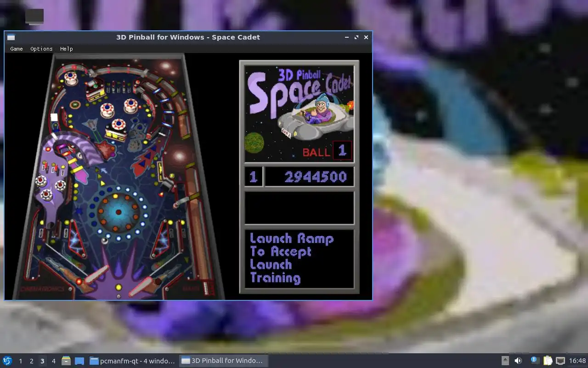Switch to virtual desktop 2
Image resolution: width=588 pixels, height=368 pixels.
(x=31, y=361)
